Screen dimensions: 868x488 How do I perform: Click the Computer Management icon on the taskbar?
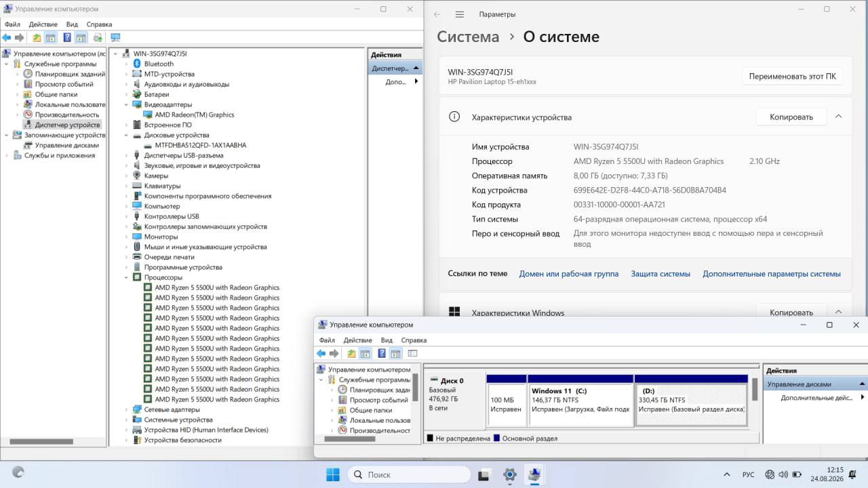[534, 474]
